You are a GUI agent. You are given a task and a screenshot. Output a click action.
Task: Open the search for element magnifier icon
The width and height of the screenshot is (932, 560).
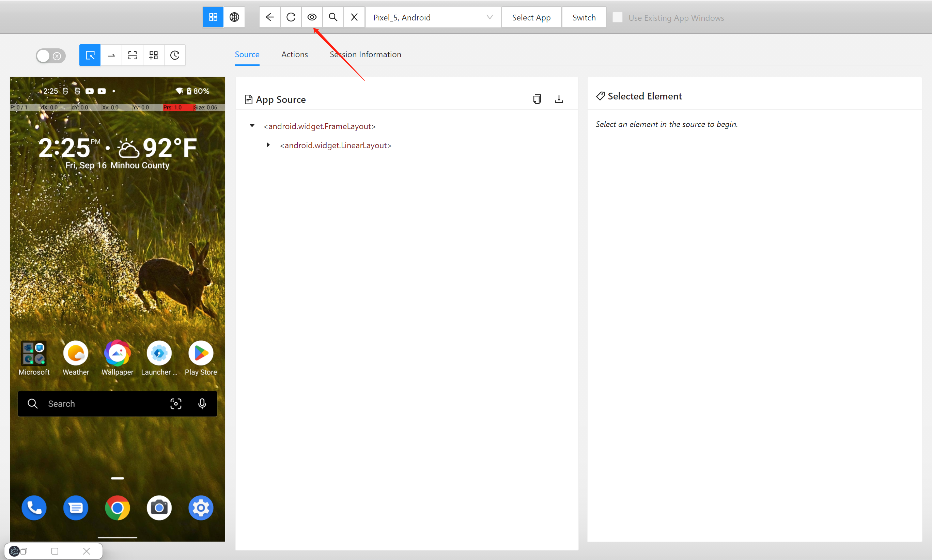(x=333, y=17)
